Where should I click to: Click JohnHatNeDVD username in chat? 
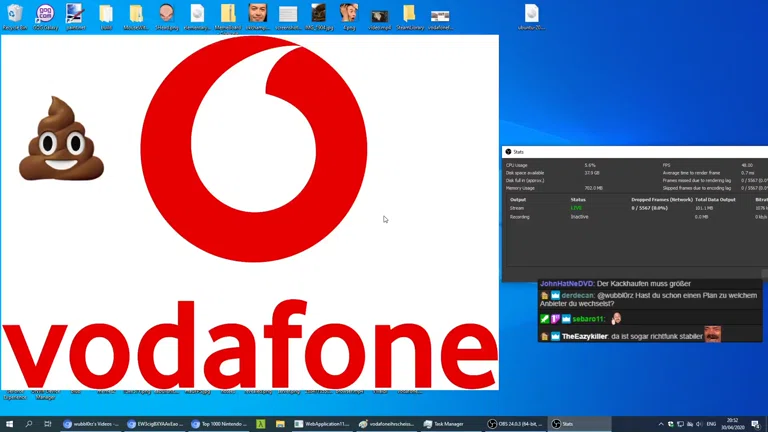tap(567, 284)
